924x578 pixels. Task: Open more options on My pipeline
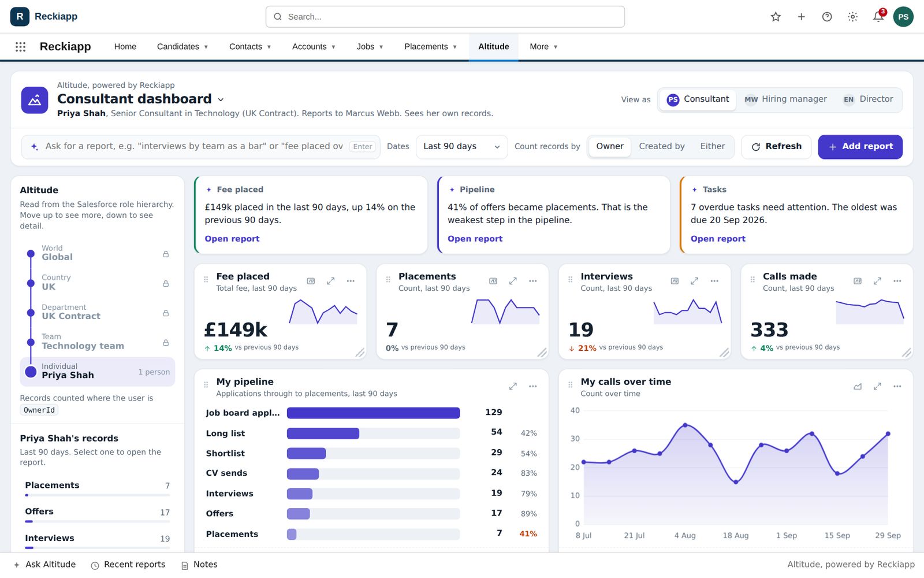pos(533,386)
